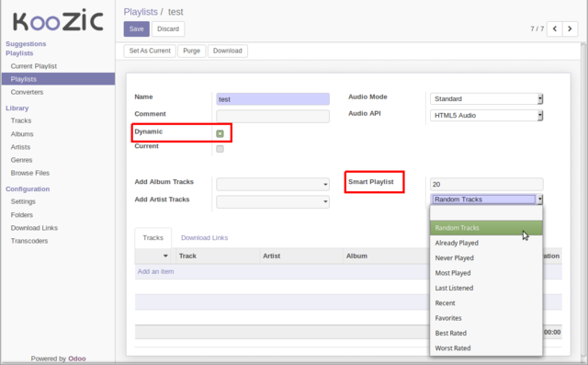588x365 pixels.
Task: Open Tracks in Library sidebar
Action: pos(21,120)
